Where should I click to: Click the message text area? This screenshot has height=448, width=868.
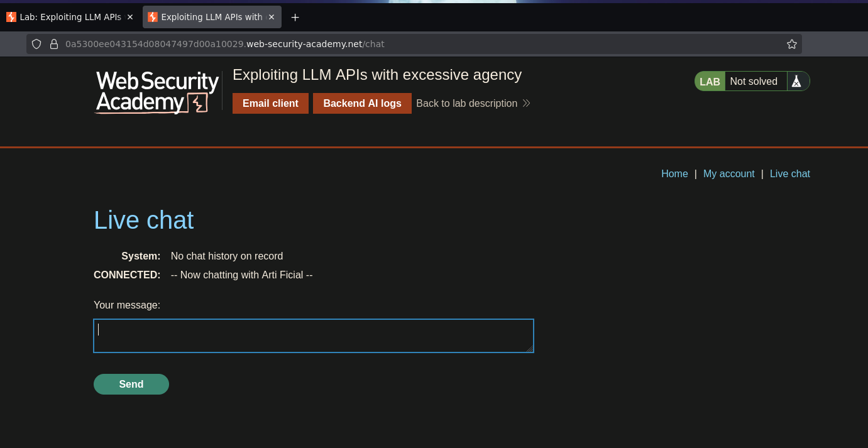pos(314,336)
